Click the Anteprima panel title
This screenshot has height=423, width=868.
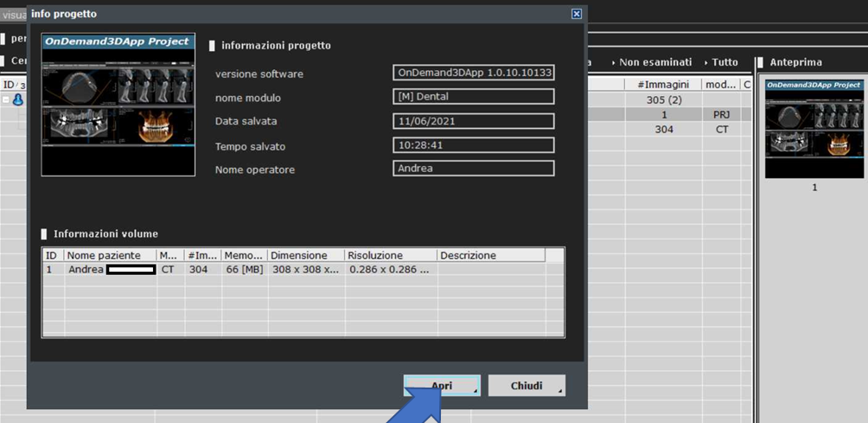(x=795, y=62)
